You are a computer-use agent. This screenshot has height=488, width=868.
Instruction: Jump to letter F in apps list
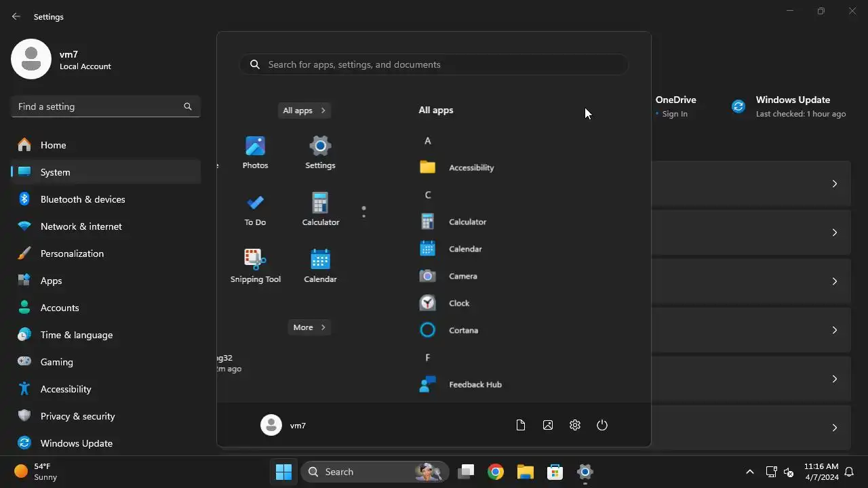pyautogui.click(x=427, y=357)
